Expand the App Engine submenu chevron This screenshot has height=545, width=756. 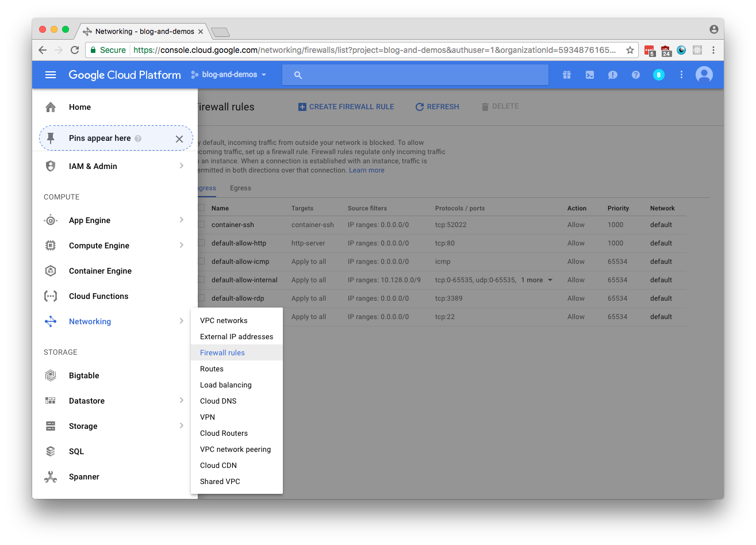coord(181,220)
